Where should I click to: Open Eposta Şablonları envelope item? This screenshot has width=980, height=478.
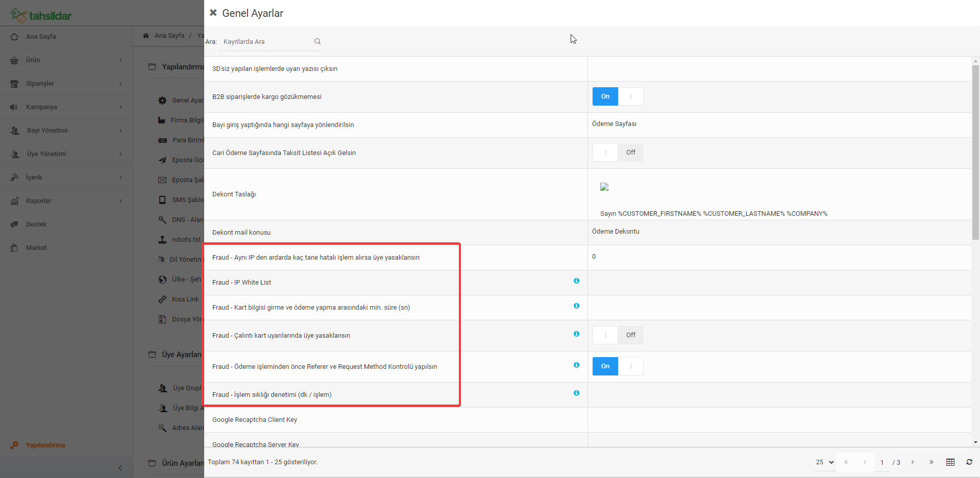181,180
